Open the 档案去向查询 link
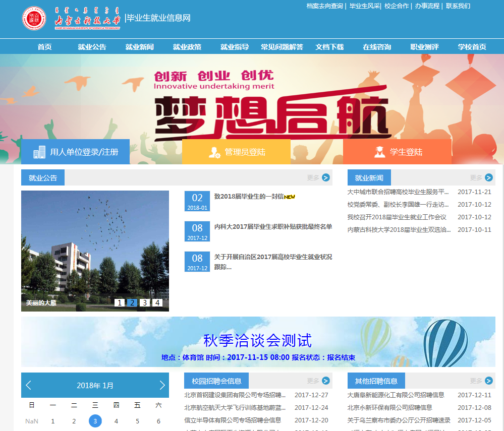Screen dimensions: 504x431 click(323, 6)
